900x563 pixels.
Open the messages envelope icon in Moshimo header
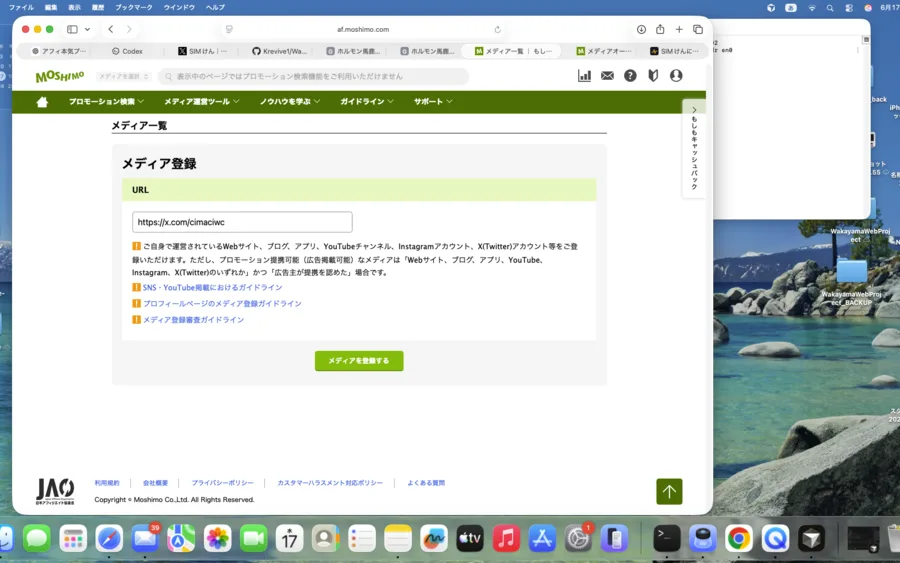click(607, 76)
